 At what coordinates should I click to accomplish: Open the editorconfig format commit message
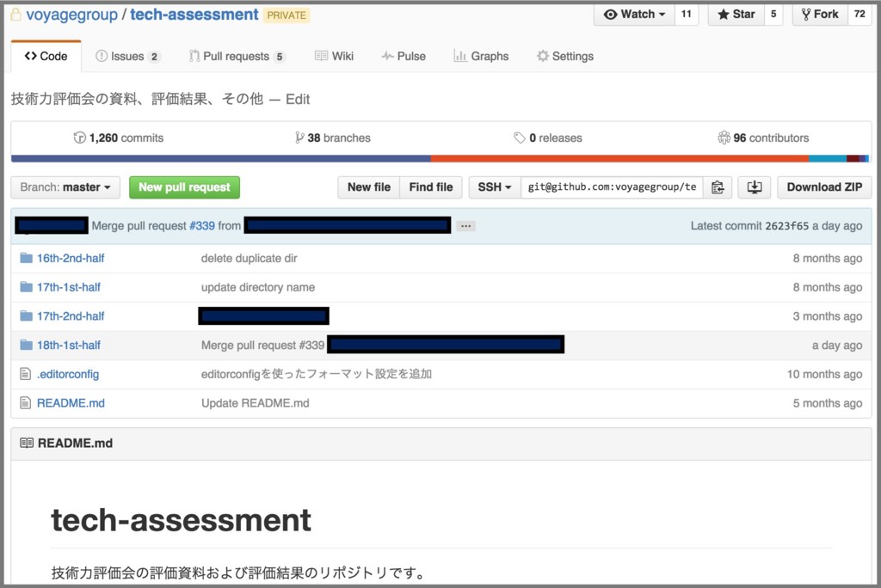coord(317,374)
